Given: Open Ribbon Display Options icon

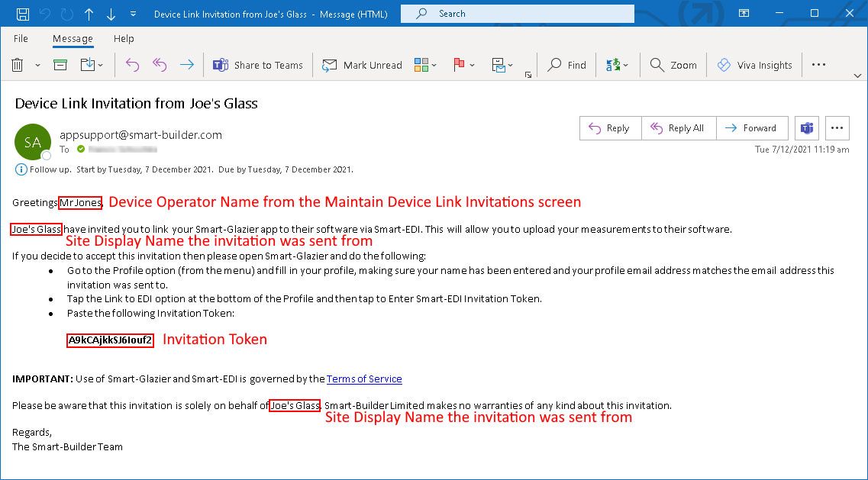Looking at the screenshot, I should point(744,13).
